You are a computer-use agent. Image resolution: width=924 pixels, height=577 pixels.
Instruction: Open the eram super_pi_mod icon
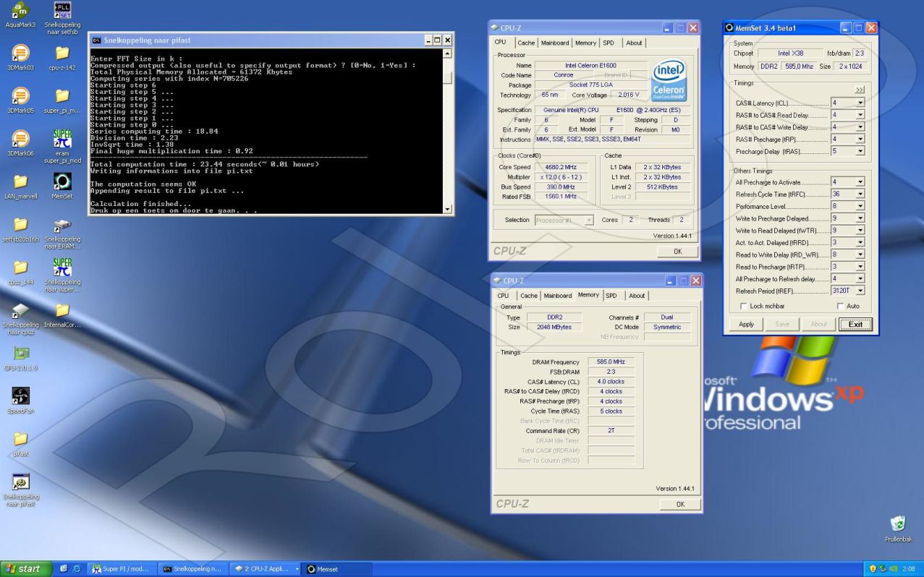tap(62, 146)
